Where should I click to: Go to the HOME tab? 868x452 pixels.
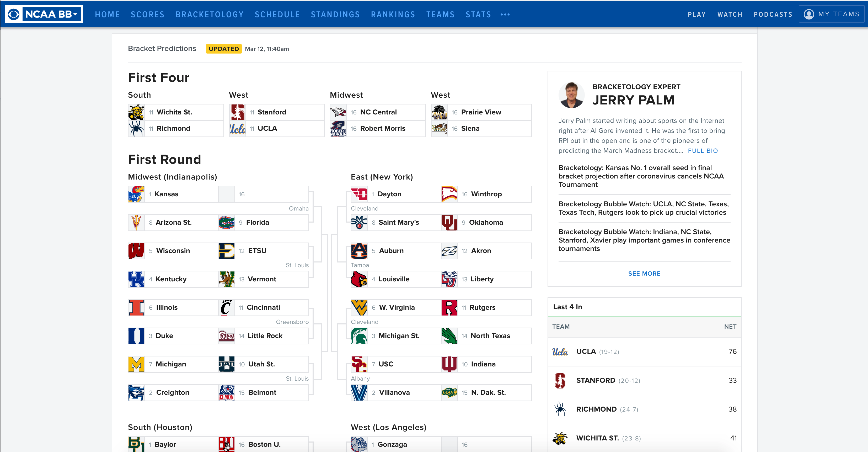[107, 14]
